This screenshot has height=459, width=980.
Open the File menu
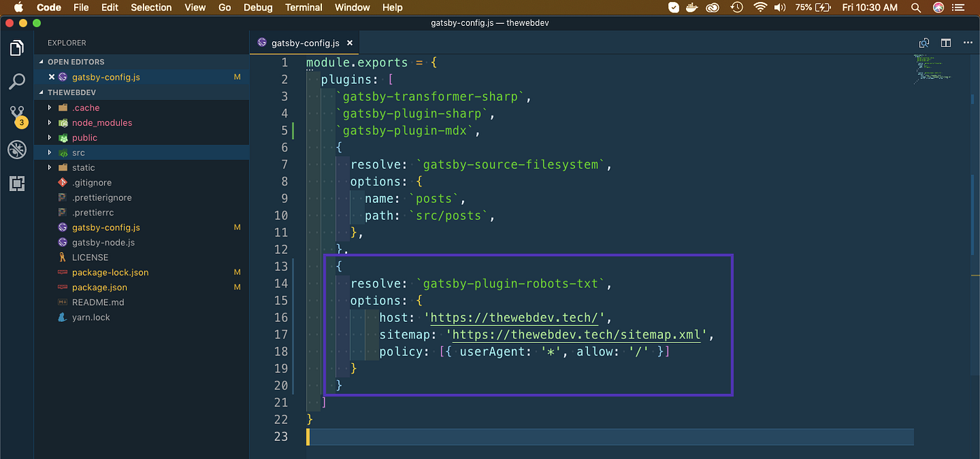81,8
